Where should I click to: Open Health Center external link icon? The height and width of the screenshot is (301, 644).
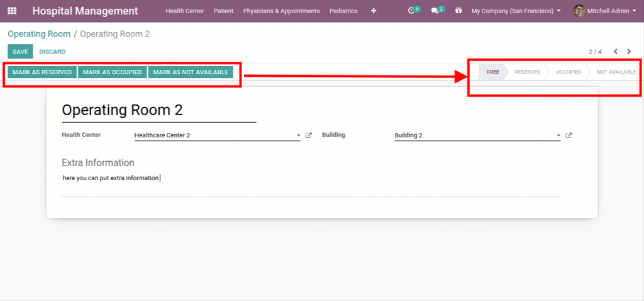tap(308, 135)
